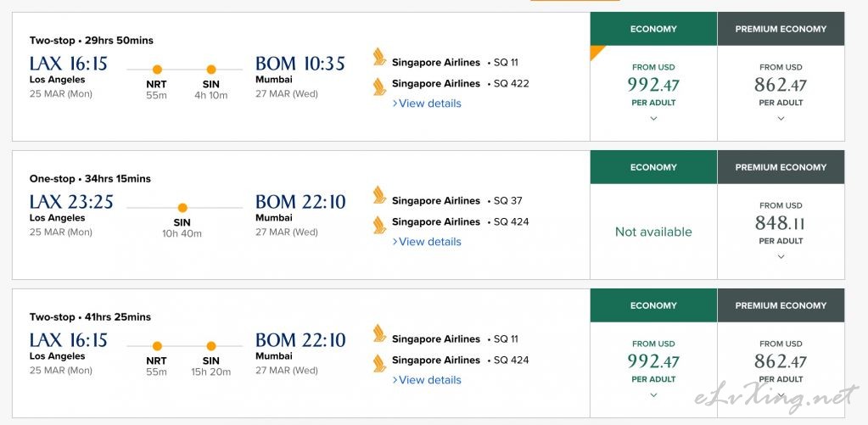Click the SIN stop dot with 4h 10m layover

211,70
